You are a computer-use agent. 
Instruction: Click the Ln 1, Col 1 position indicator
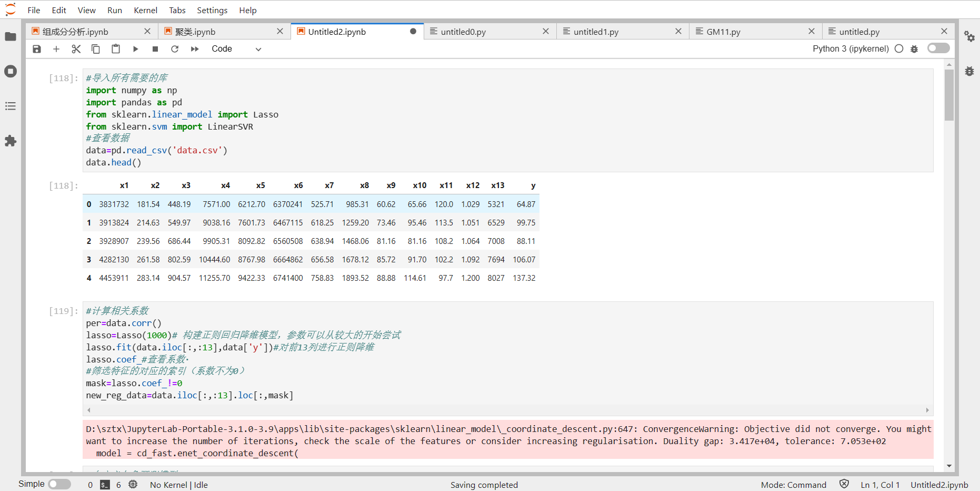click(x=880, y=485)
